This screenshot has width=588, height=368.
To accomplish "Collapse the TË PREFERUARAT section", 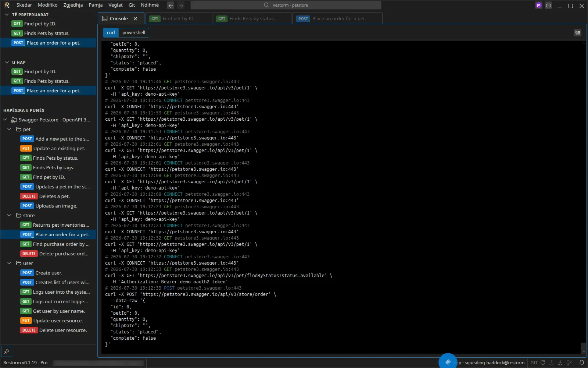I will (7, 15).
